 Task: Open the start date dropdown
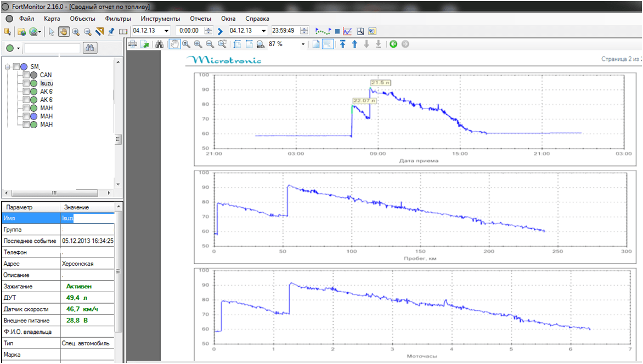pos(166,31)
